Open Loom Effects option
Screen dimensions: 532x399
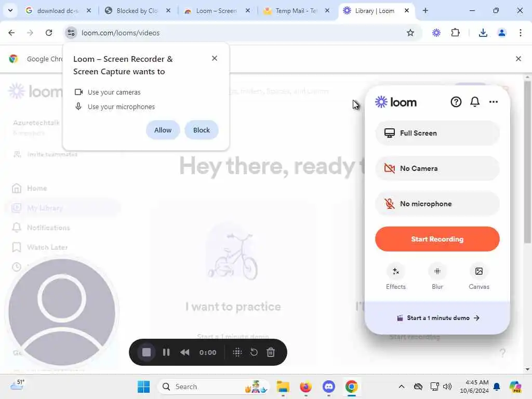[x=395, y=277]
